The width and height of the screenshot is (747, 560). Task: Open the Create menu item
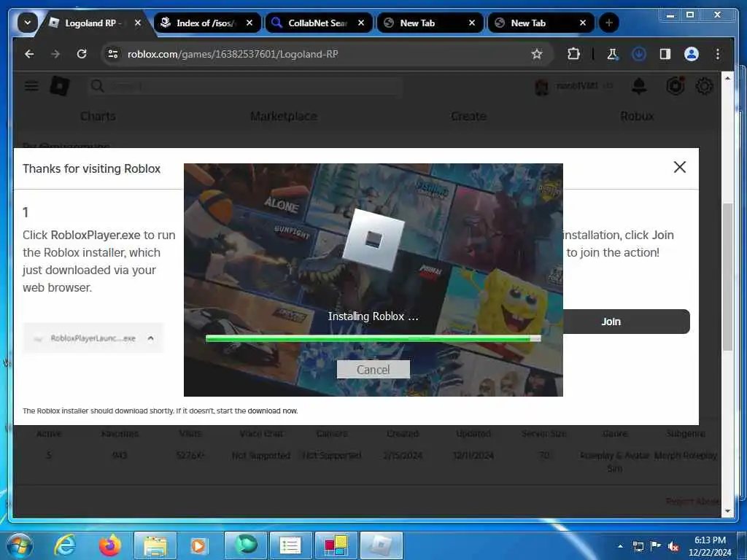(x=469, y=116)
